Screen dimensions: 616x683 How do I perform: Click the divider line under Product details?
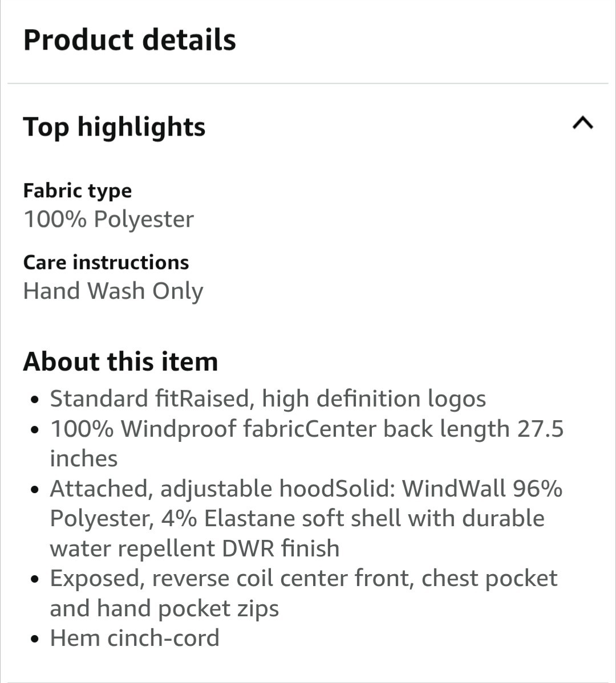(308, 84)
